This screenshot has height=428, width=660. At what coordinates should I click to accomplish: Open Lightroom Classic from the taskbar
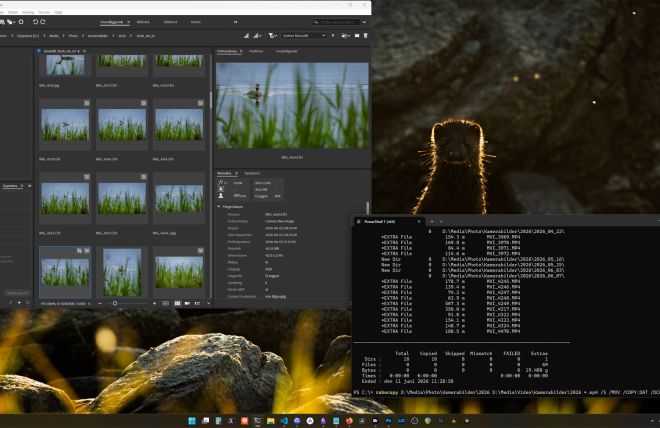[x=402, y=421]
